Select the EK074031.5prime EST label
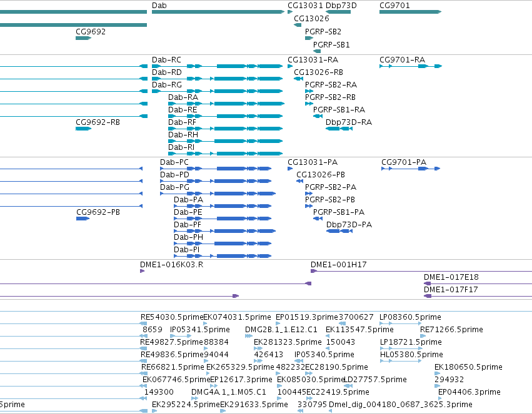This screenshot has height=414, width=532. [237, 317]
